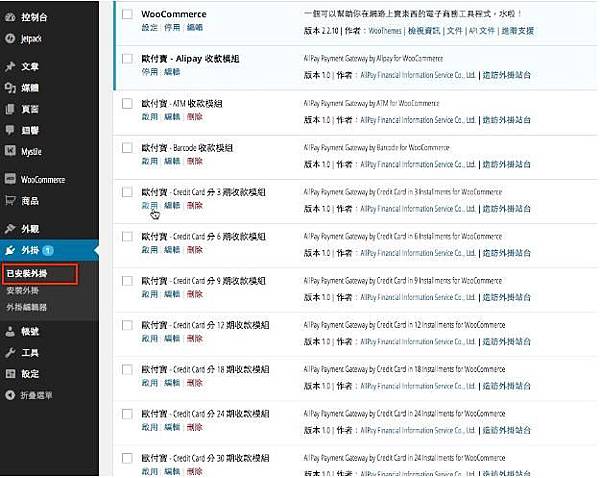
Task: Click 編輯 under Credit Card 分 3 期
Action: coord(172,206)
